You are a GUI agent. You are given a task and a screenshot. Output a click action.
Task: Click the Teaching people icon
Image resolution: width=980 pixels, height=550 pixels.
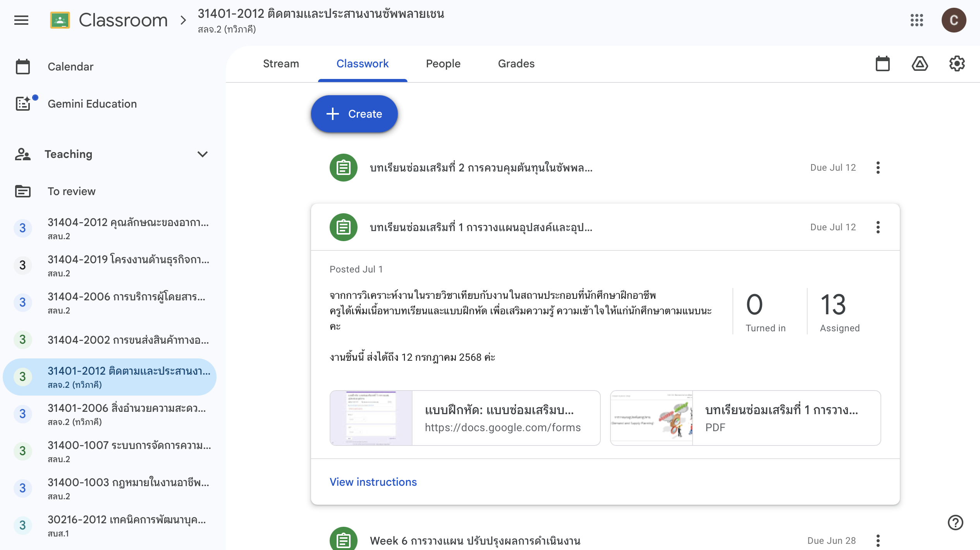coord(23,154)
